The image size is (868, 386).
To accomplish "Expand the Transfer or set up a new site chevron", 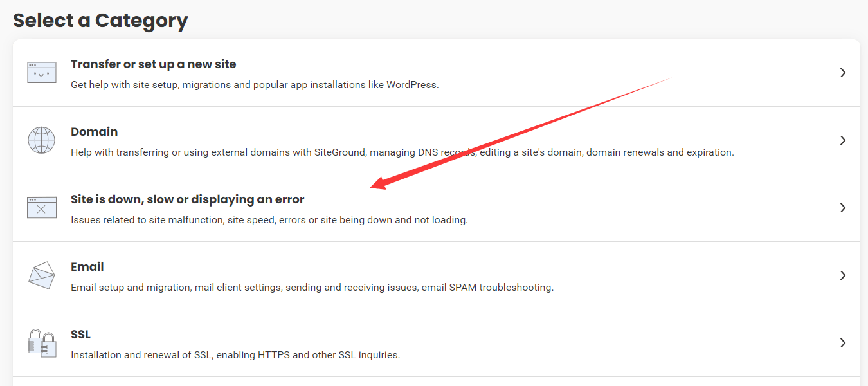I will (x=842, y=73).
